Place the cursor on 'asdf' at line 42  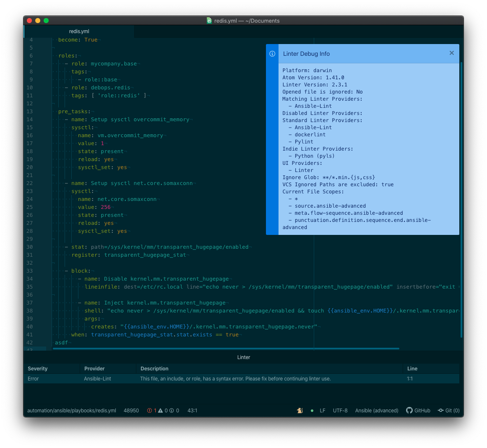61,342
